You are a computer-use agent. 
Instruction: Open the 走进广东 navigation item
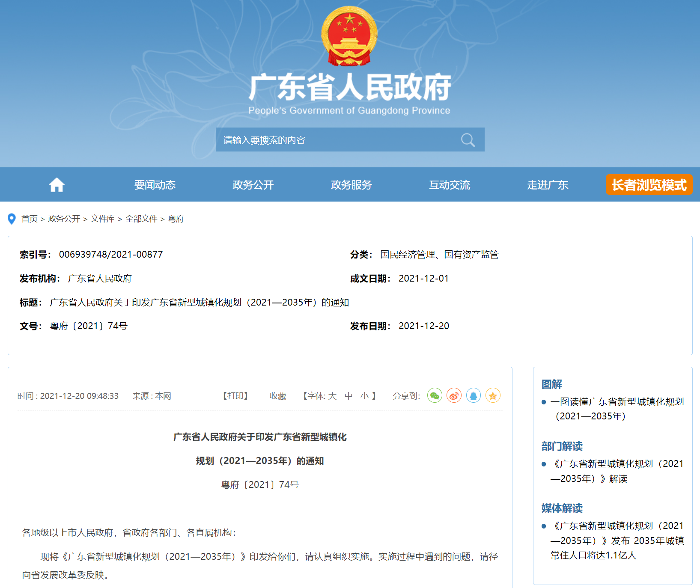[x=548, y=185]
